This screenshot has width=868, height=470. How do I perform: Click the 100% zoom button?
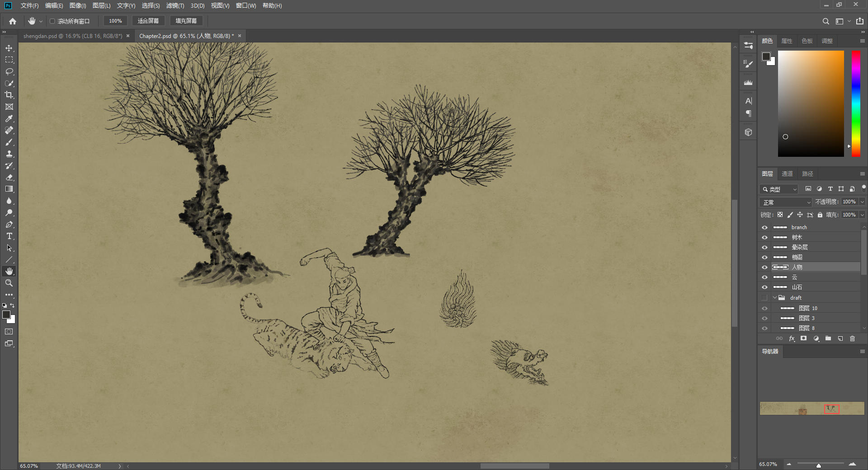click(115, 21)
